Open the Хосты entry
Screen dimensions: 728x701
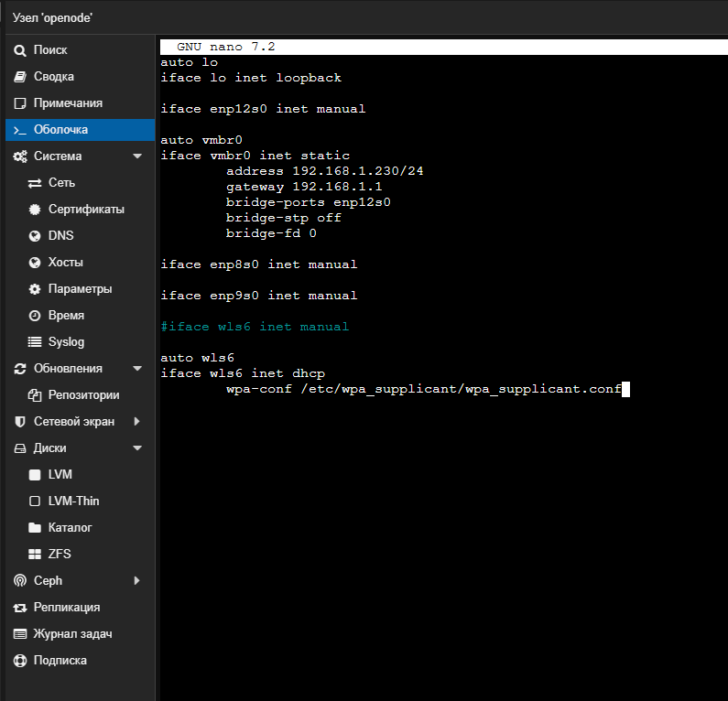pyautogui.click(x=65, y=263)
